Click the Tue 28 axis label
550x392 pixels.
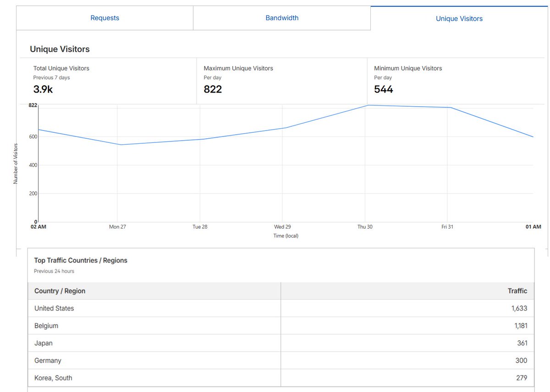coord(200,227)
